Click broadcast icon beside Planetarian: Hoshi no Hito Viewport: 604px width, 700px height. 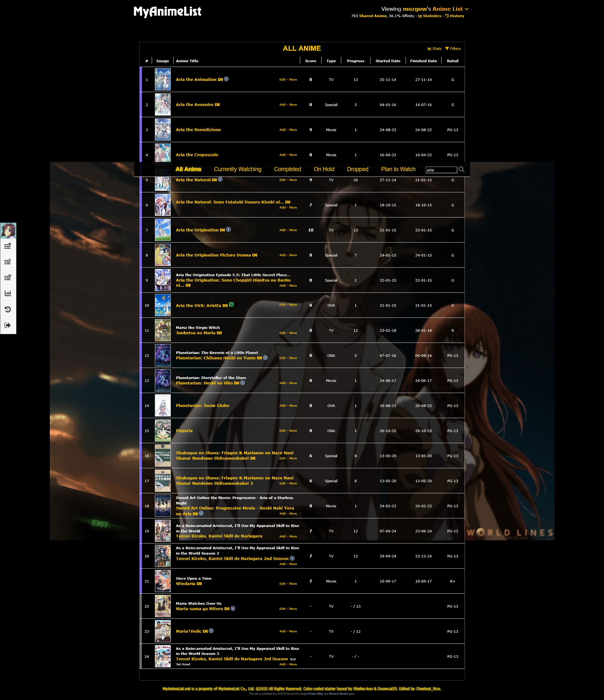[242, 383]
